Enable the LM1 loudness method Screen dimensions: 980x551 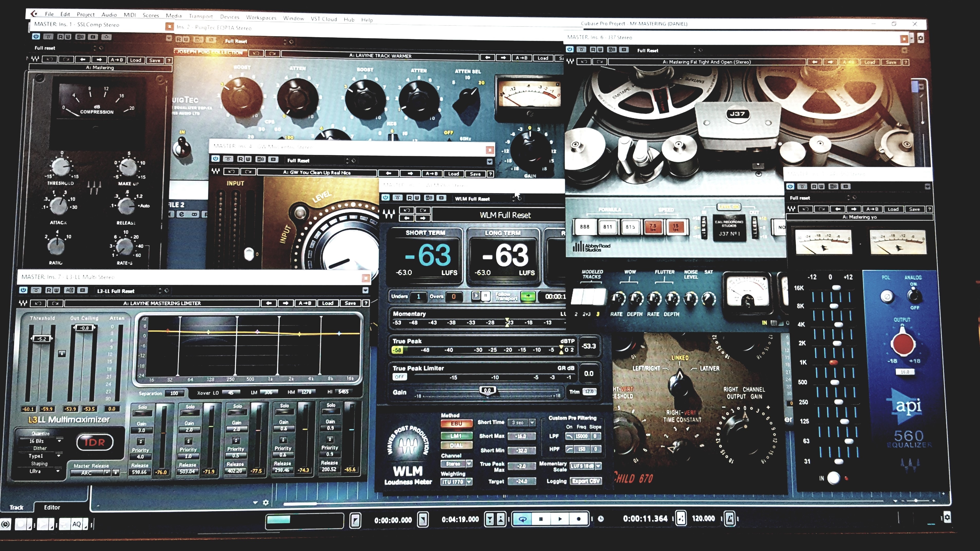(x=456, y=436)
